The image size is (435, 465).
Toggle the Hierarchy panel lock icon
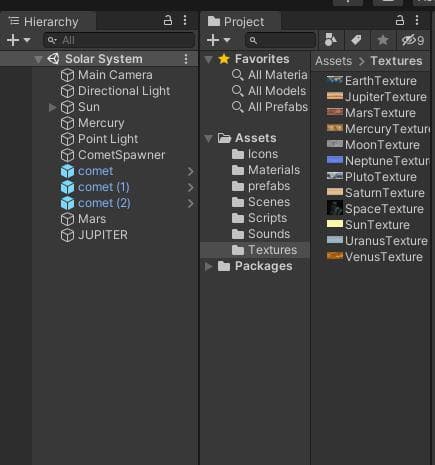168,20
